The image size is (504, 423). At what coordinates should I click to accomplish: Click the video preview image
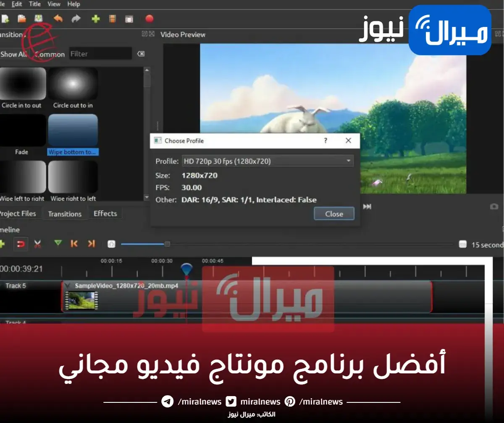click(x=333, y=119)
